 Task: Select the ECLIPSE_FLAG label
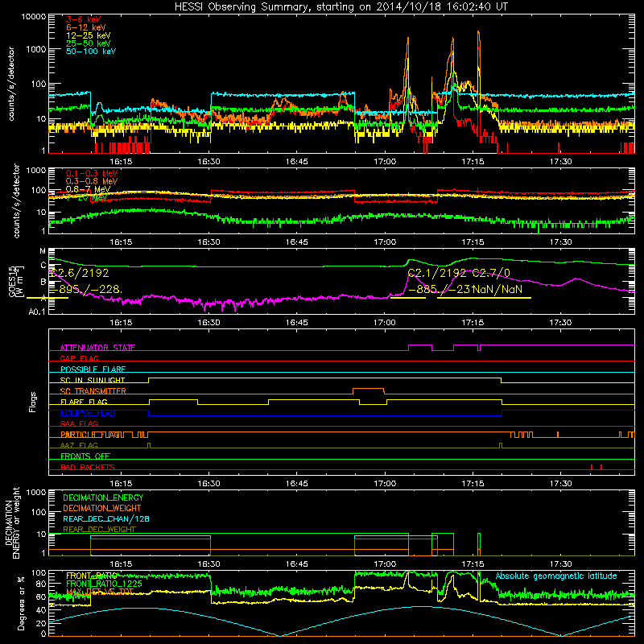[x=88, y=413]
